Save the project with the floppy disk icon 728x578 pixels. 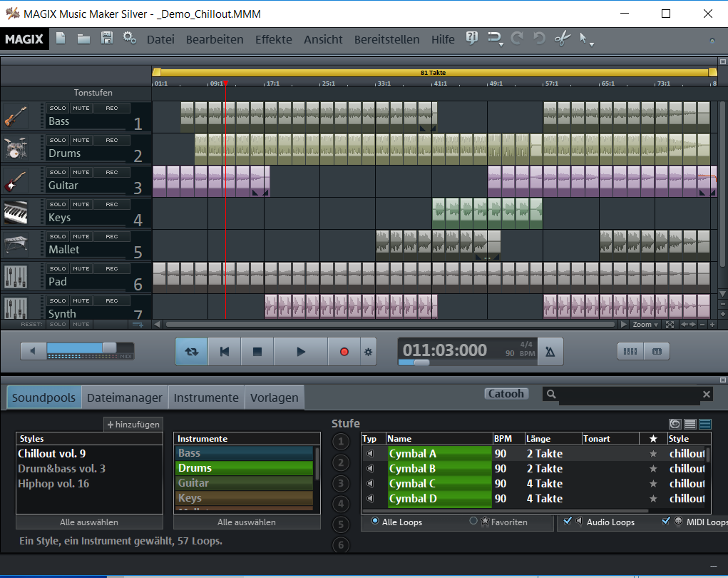pyautogui.click(x=107, y=38)
